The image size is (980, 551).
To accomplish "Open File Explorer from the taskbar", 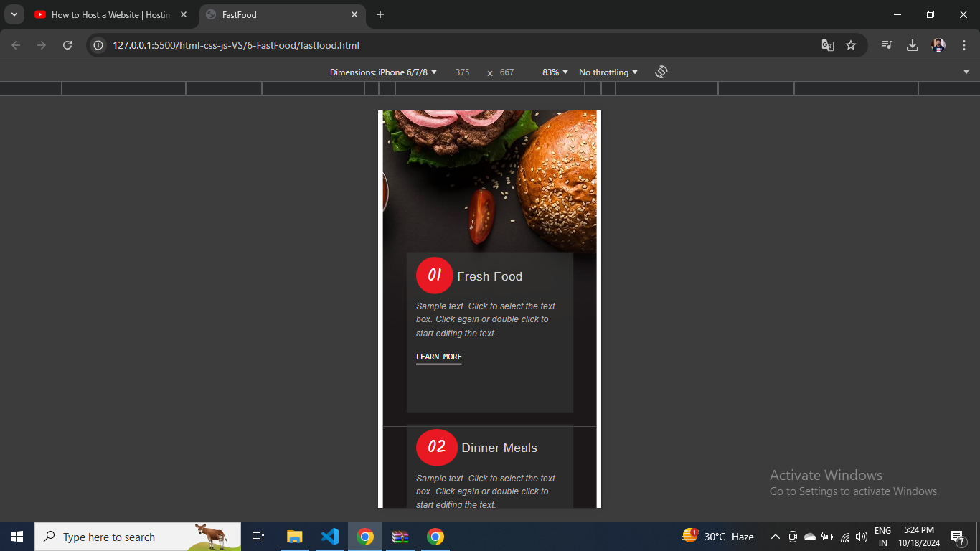I will 295,537.
